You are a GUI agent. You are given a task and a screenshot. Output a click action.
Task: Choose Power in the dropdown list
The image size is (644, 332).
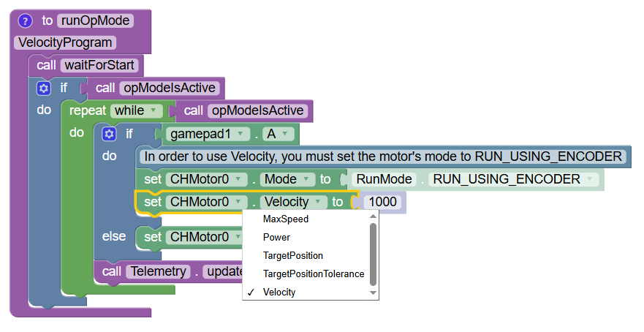coord(276,238)
